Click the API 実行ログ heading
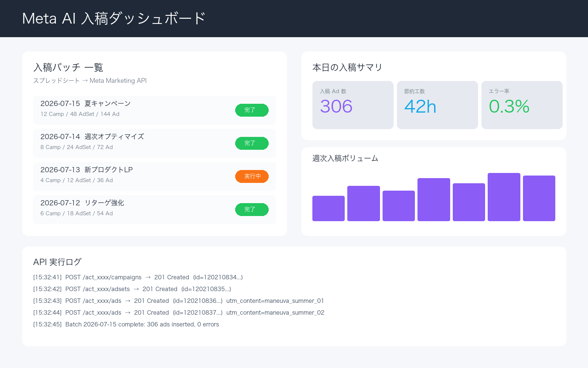This screenshot has width=588, height=368. pos(57,262)
